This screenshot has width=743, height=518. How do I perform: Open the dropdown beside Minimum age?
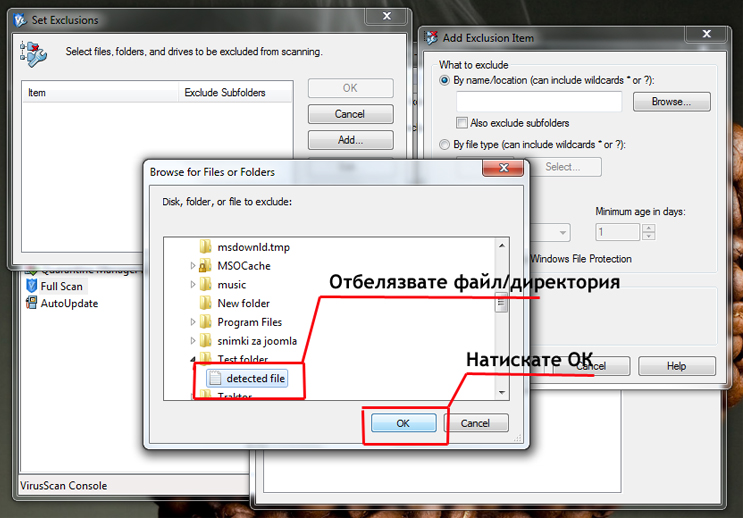(562, 233)
